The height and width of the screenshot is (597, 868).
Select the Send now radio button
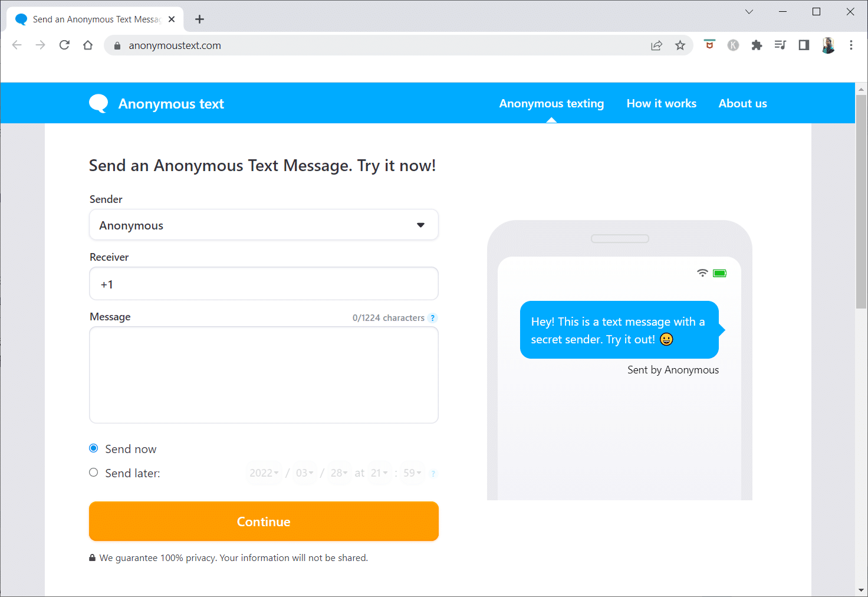point(93,448)
